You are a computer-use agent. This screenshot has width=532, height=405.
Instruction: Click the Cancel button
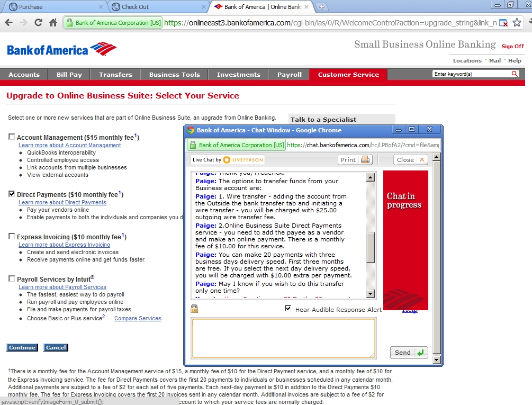(x=56, y=347)
